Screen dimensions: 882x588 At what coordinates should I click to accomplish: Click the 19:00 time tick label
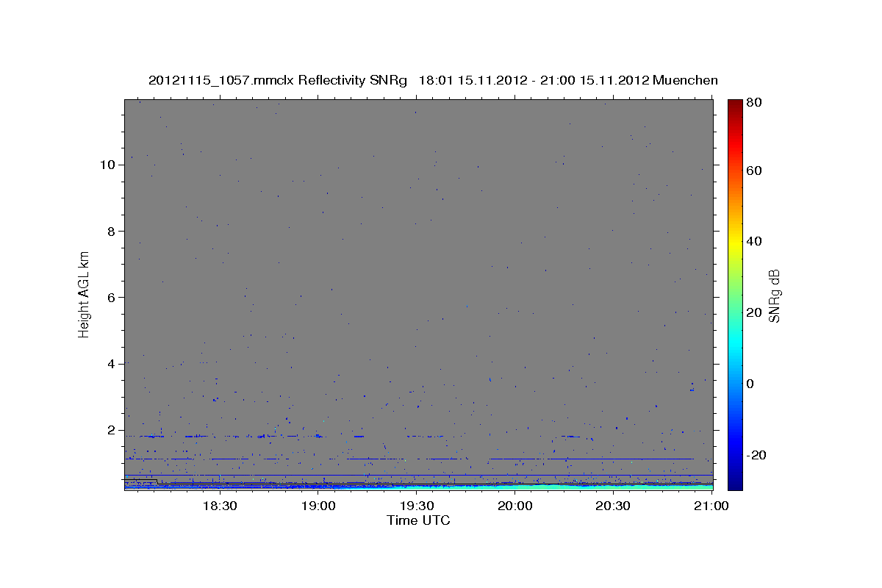point(320,506)
